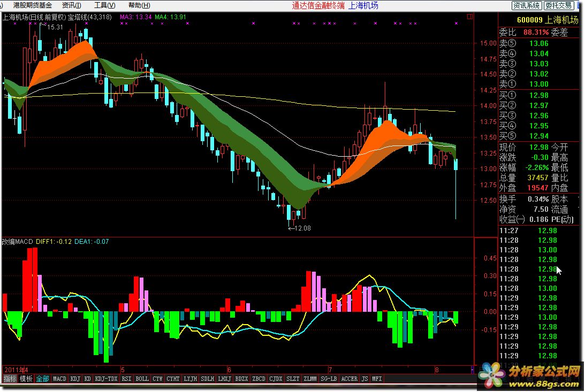
Task: Click the MA4: 13.91 label
Action: point(170,17)
